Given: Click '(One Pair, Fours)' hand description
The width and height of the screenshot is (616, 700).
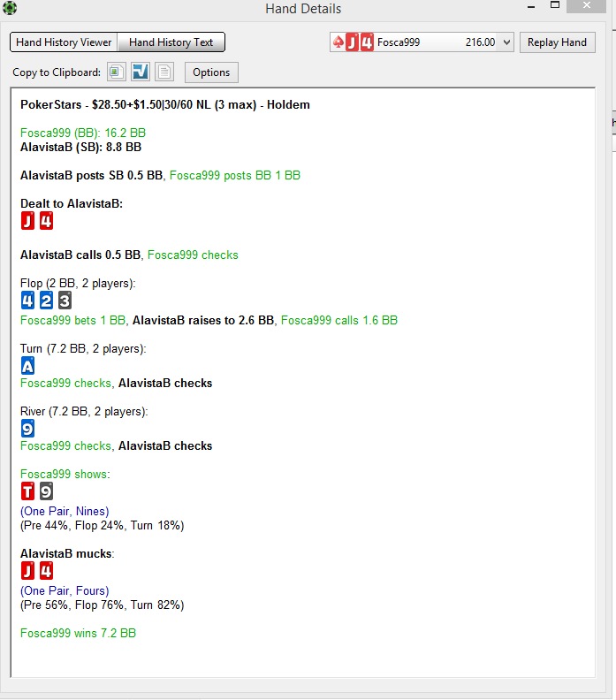Looking at the screenshot, I should (x=65, y=591).
